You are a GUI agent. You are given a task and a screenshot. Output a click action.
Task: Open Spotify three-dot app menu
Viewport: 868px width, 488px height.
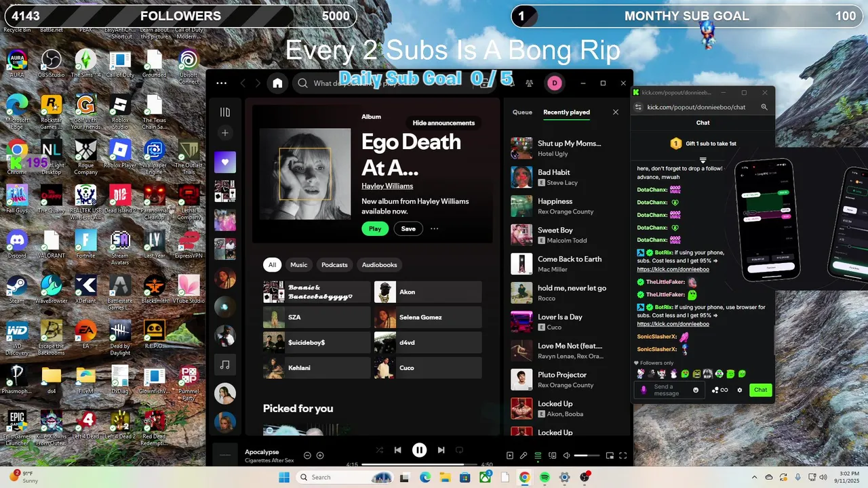point(221,83)
